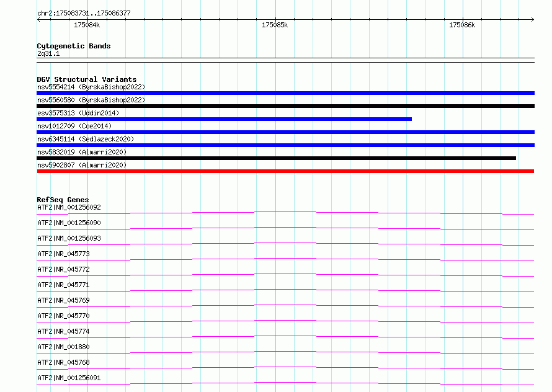Click the magenta intron line under ATF2|NR_045773
This screenshot has height=392, width=552.
coord(285,259)
